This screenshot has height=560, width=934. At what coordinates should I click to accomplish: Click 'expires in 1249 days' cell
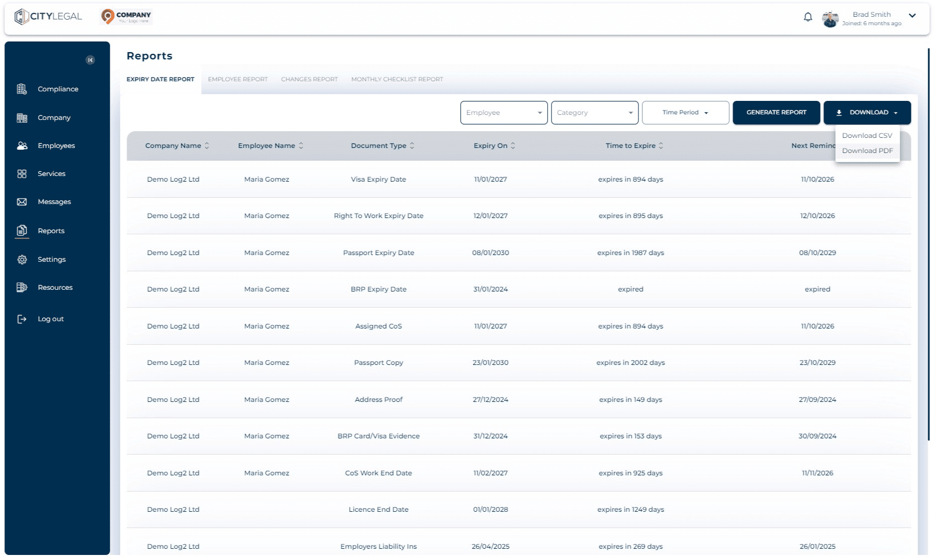pyautogui.click(x=631, y=510)
